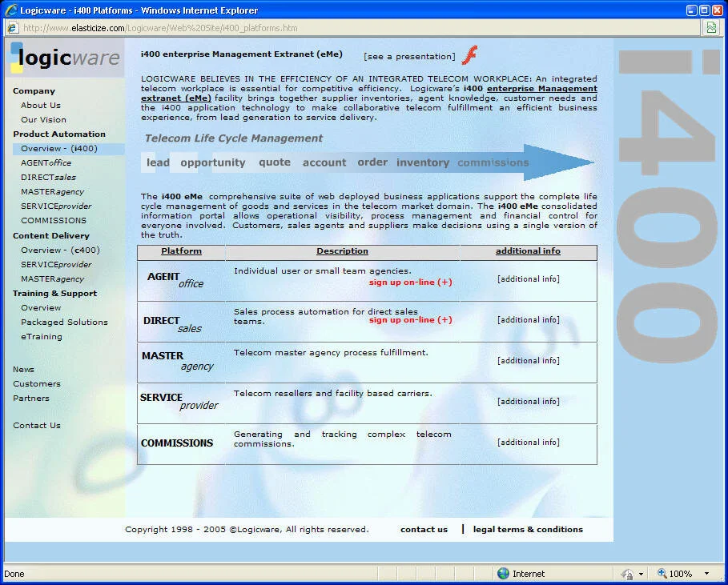Sign up on-line for AGENT office
Image resolution: width=728 pixels, height=585 pixels.
tap(410, 282)
